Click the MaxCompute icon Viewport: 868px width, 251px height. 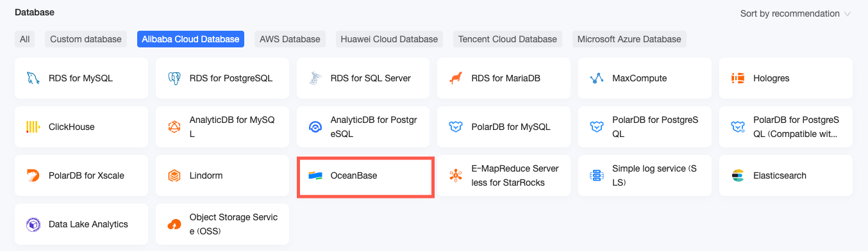[x=597, y=78]
